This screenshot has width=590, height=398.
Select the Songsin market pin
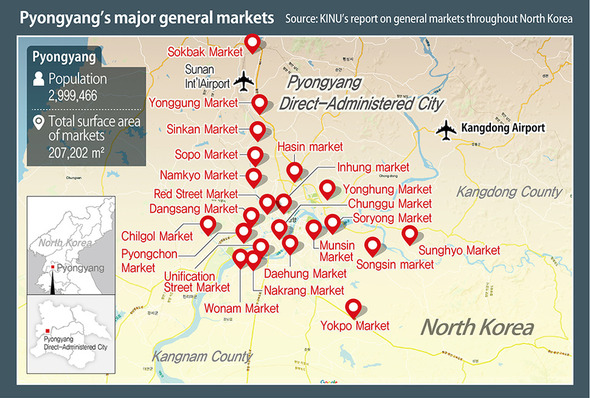(373, 247)
